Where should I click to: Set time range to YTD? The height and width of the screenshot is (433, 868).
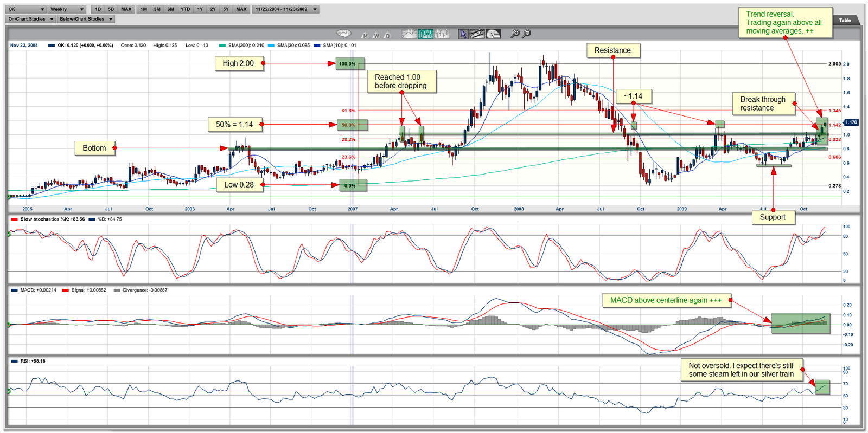[x=186, y=9]
